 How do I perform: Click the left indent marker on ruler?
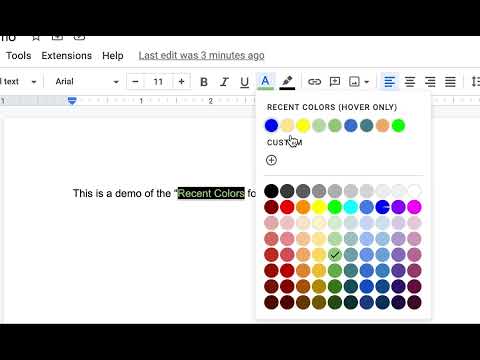point(72,101)
